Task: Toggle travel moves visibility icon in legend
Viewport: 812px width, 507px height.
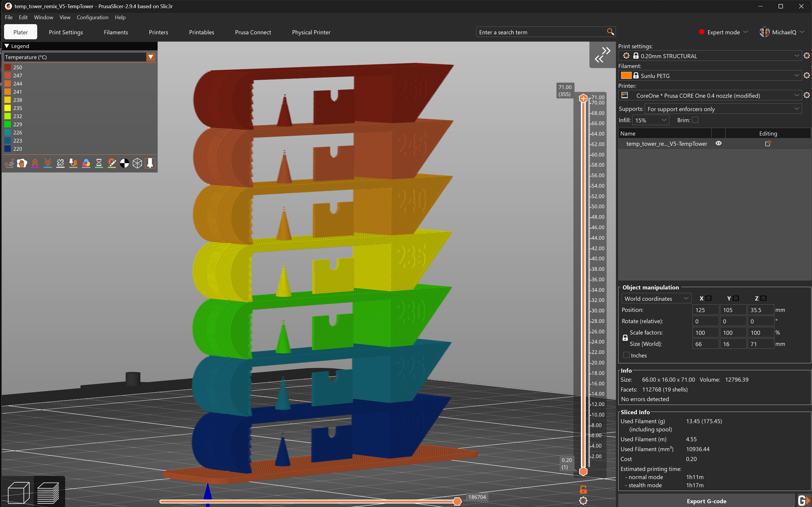Action: point(9,163)
